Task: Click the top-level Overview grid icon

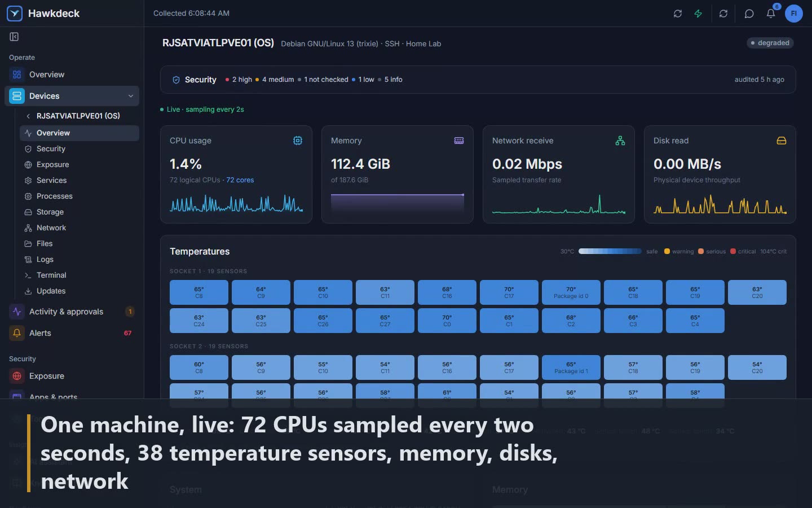Action: 17,75
